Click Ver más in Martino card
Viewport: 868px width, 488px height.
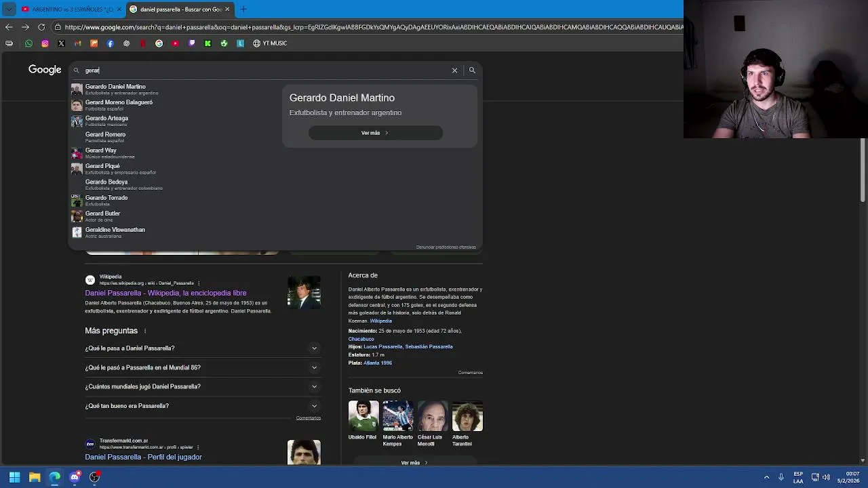pyautogui.click(x=375, y=133)
